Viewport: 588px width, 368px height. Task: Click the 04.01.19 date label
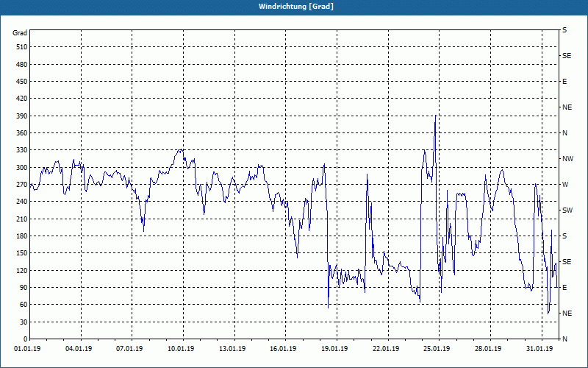(x=78, y=349)
